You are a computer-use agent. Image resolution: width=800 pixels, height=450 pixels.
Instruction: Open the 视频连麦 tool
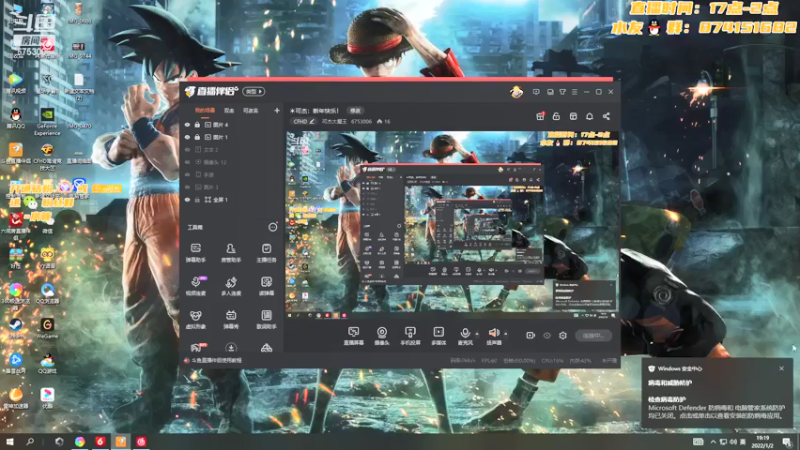(195, 286)
